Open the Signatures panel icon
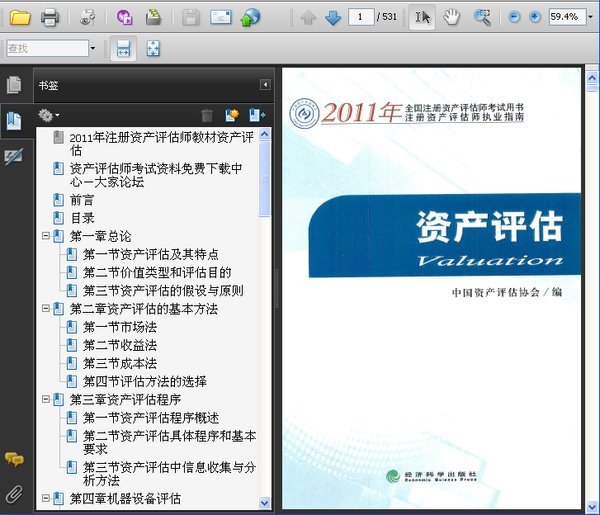This screenshot has height=515, width=600. point(14,156)
